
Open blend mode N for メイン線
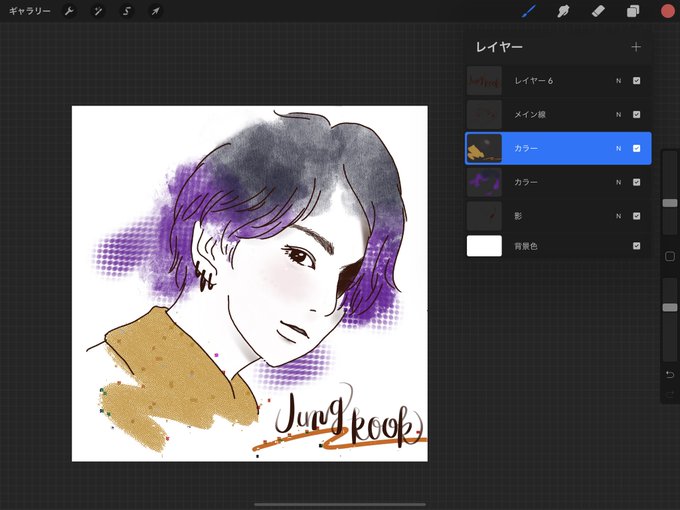(x=618, y=114)
